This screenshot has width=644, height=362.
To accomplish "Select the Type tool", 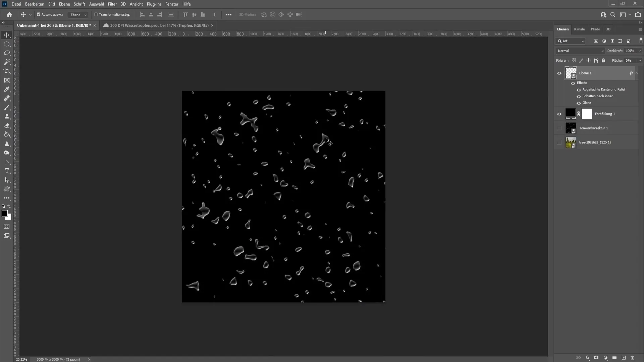I will click(x=7, y=171).
